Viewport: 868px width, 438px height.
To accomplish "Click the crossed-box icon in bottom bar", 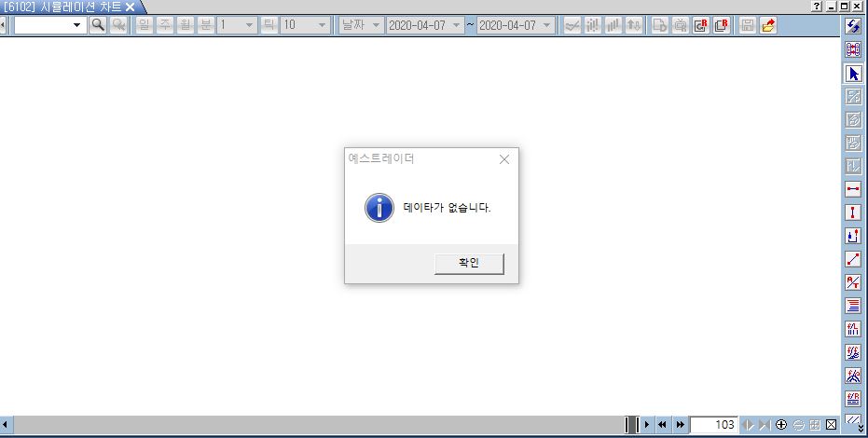I will (x=831, y=425).
